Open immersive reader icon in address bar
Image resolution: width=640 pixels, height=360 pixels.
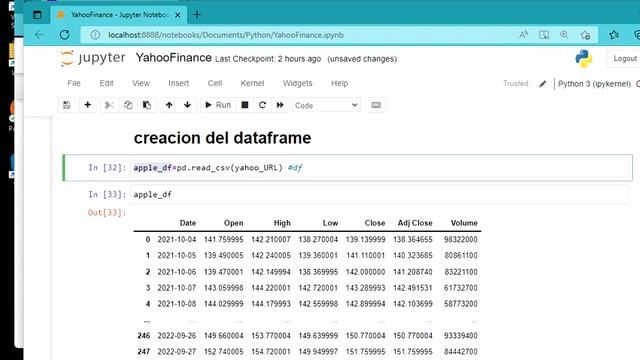pos(544,35)
